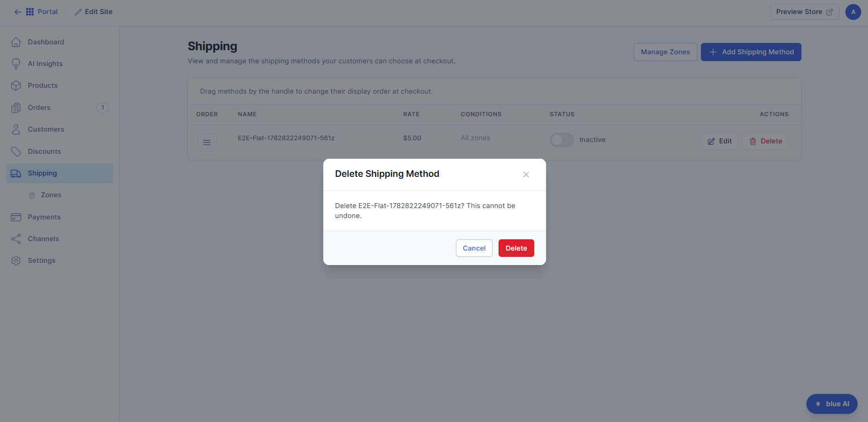
Task: Click the row Delete button for E2E-Flat
Action: coord(766,141)
